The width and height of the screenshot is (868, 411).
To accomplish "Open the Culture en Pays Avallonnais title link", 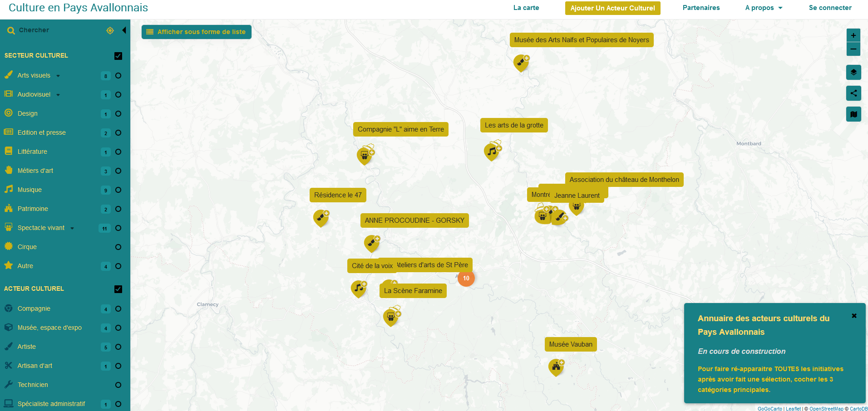I will pos(78,8).
